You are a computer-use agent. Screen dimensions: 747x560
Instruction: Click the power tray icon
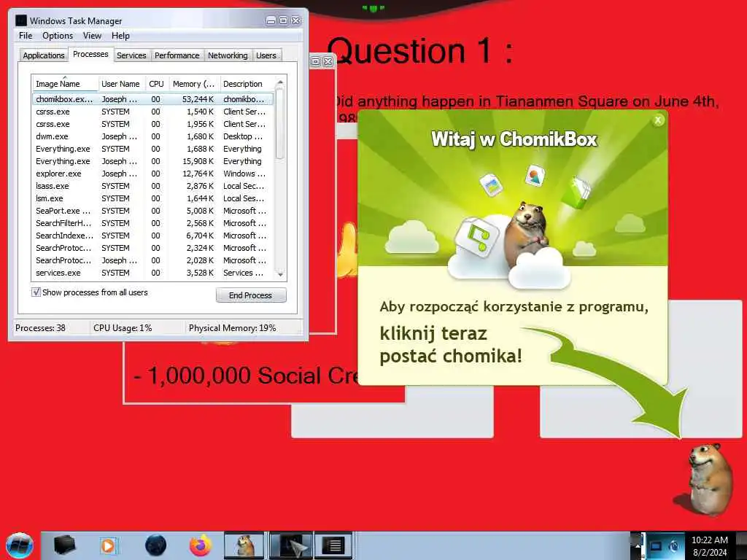click(675, 545)
